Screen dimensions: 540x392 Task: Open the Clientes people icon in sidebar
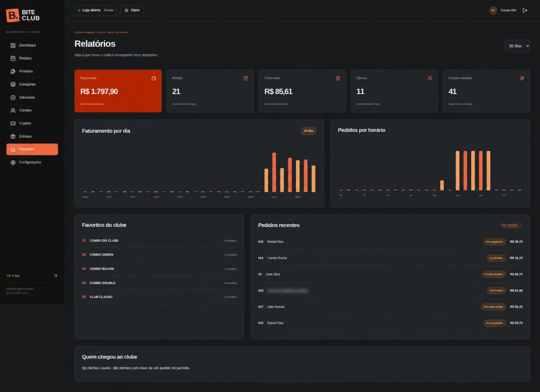[13, 111]
